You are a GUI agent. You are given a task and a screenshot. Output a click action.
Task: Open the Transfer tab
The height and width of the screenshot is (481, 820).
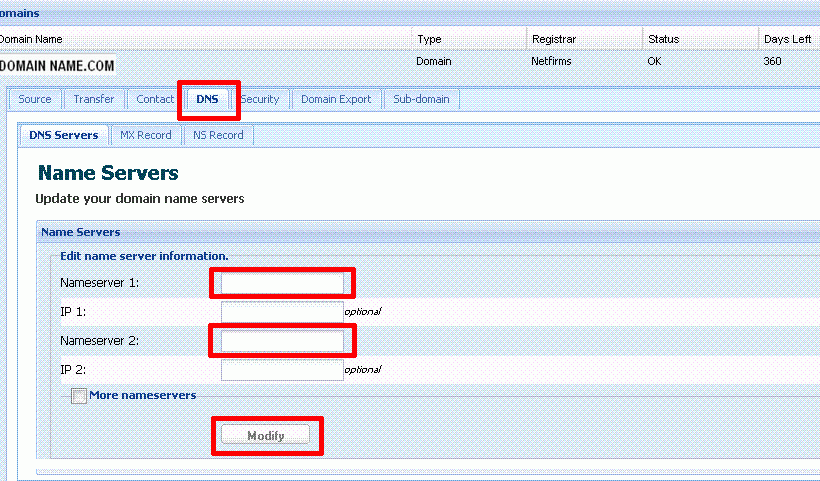94,99
